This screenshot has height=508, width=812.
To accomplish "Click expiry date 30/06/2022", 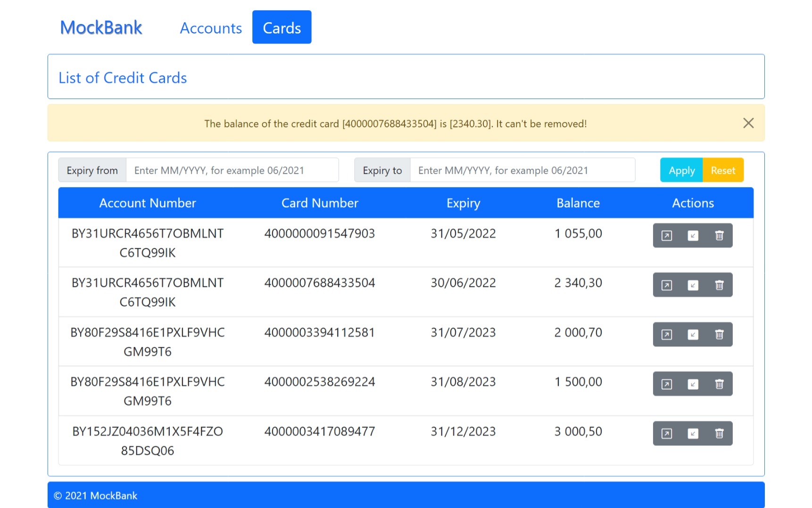I will (x=463, y=283).
